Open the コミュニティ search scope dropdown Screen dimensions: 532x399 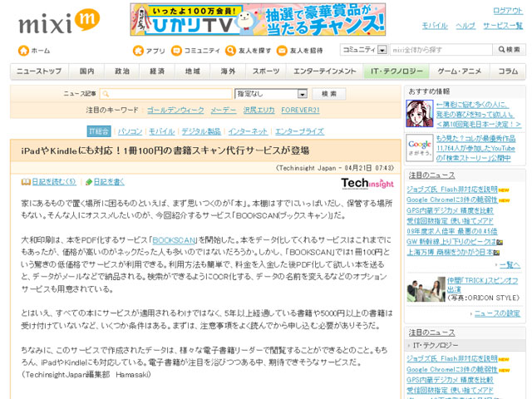tap(364, 50)
